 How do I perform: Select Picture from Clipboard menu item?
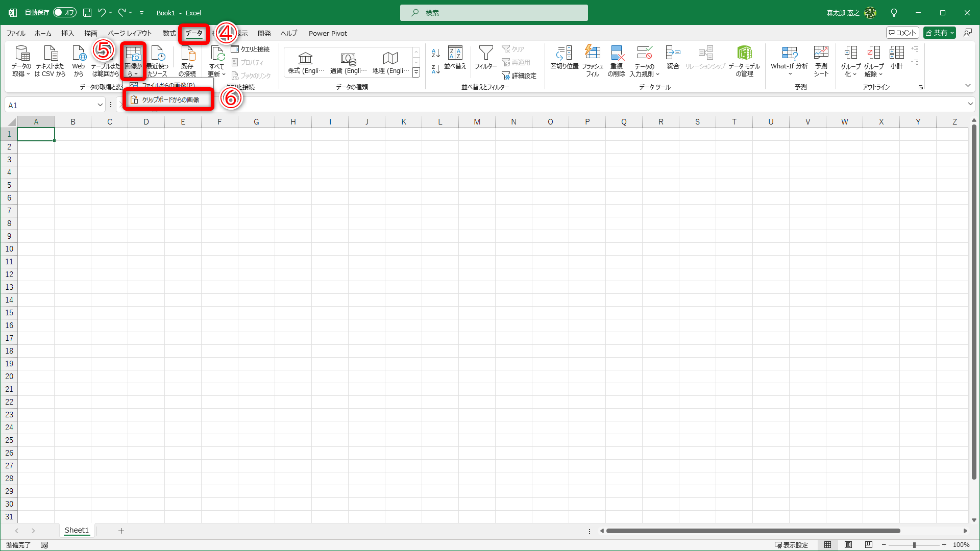point(170,100)
